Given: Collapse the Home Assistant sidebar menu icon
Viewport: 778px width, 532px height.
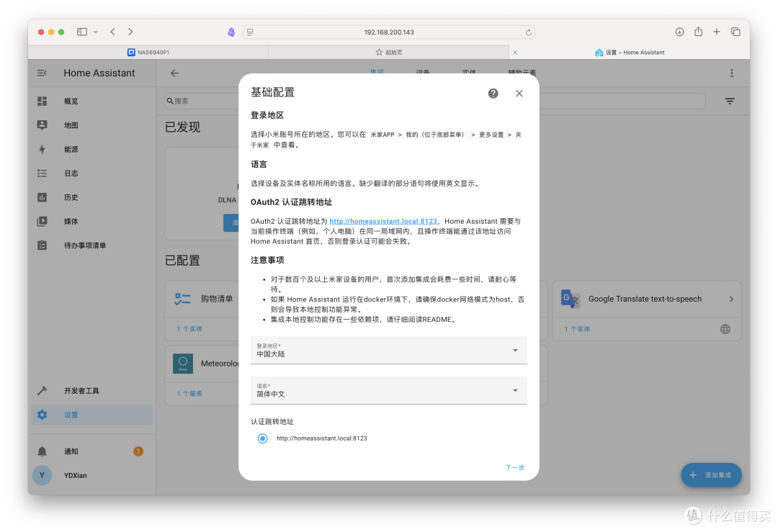Looking at the screenshot, I should coord(43,73).
